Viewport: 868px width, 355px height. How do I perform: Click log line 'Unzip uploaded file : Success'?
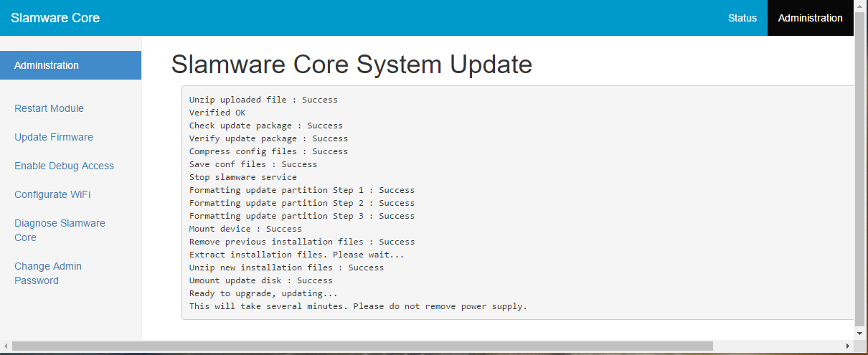click(x=263, y=100)
